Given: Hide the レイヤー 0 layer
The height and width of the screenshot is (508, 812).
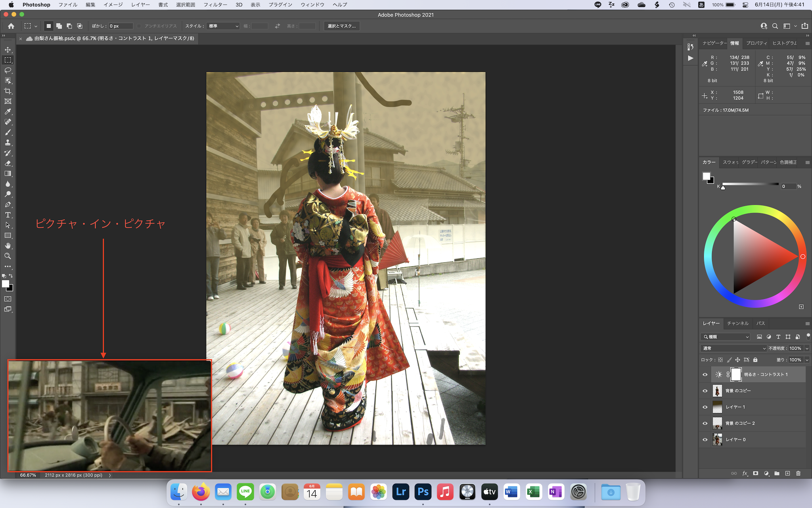Looking at the screenshot, I should point(705,440).
